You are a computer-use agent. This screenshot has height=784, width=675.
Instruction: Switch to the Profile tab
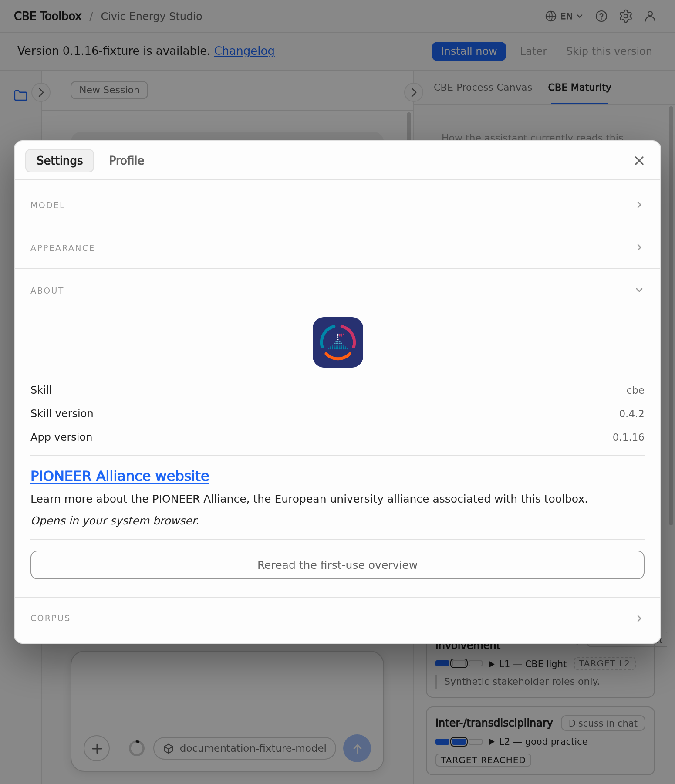click(x=127, y=161)
